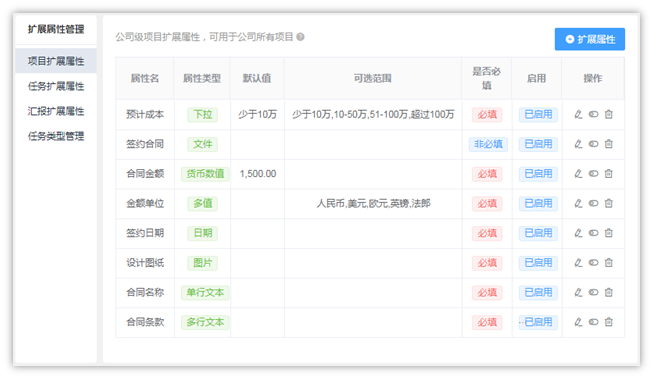This screenshot has width=653, height=379.
Task: Toggle enable switch for 合同名称 row
Action: [x=593, y=292]
